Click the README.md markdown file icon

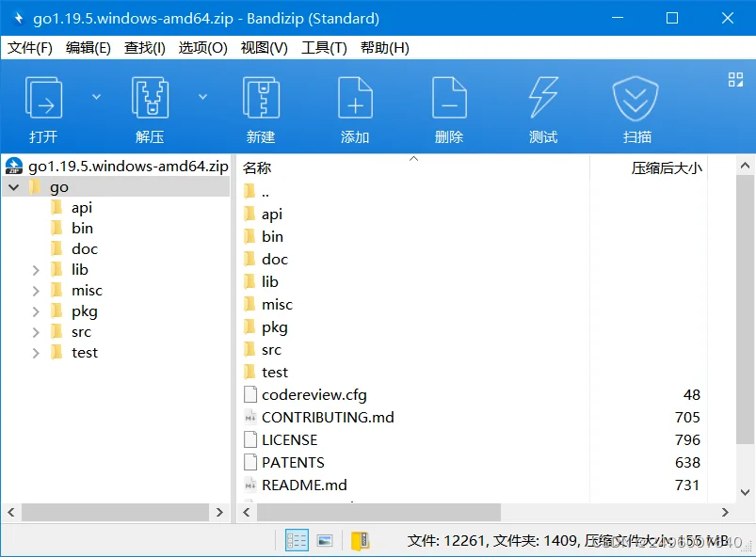pyautogui.click(x=250, y=485)
